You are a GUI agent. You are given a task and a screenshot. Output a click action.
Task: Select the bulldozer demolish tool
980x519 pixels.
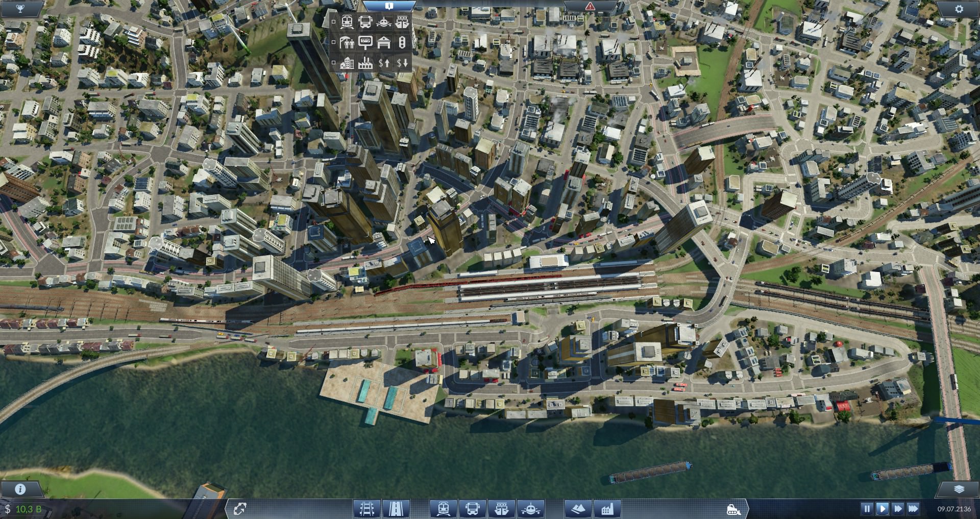734,509
